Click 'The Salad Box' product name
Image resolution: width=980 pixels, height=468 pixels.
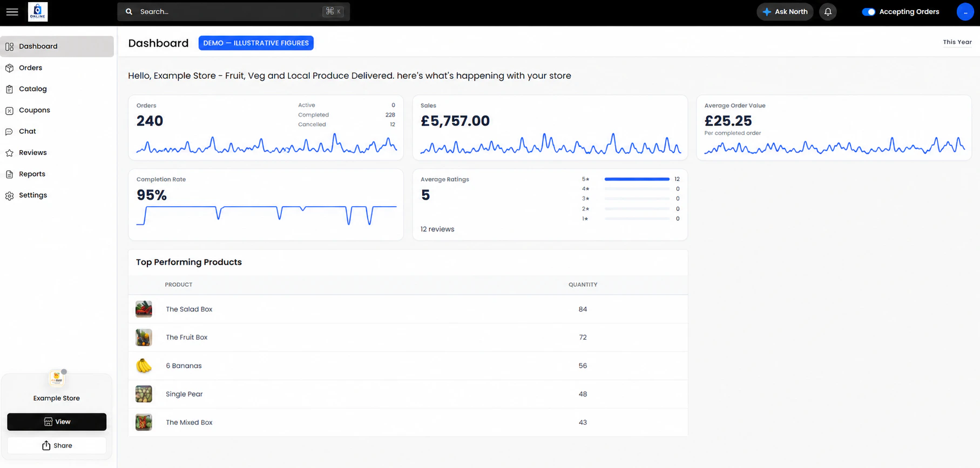point(189,309)
